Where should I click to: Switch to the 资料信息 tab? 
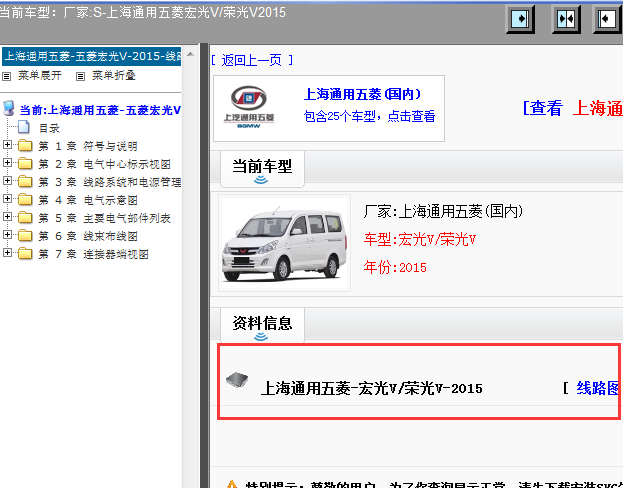[x=262, y=323]
